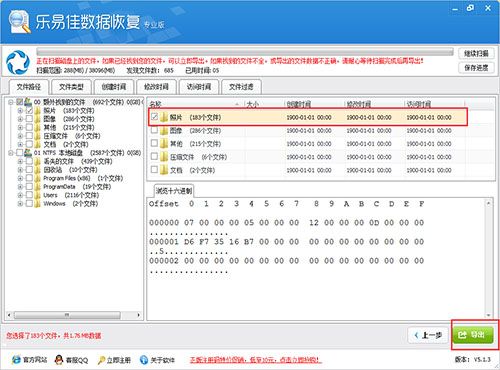This screenshot has width=500, height=370.
Task: Click the 乐易佳数据恢复 app logo icon
Action: (20, 21)
